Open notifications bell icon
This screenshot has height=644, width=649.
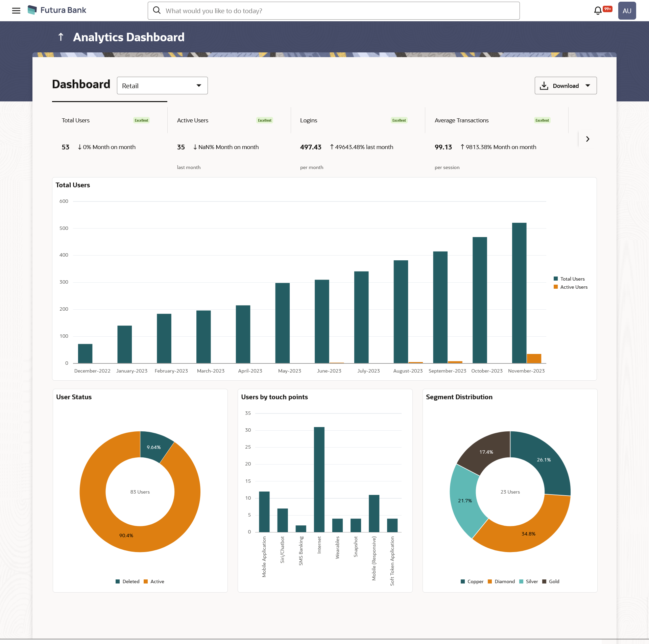(598, 10)
